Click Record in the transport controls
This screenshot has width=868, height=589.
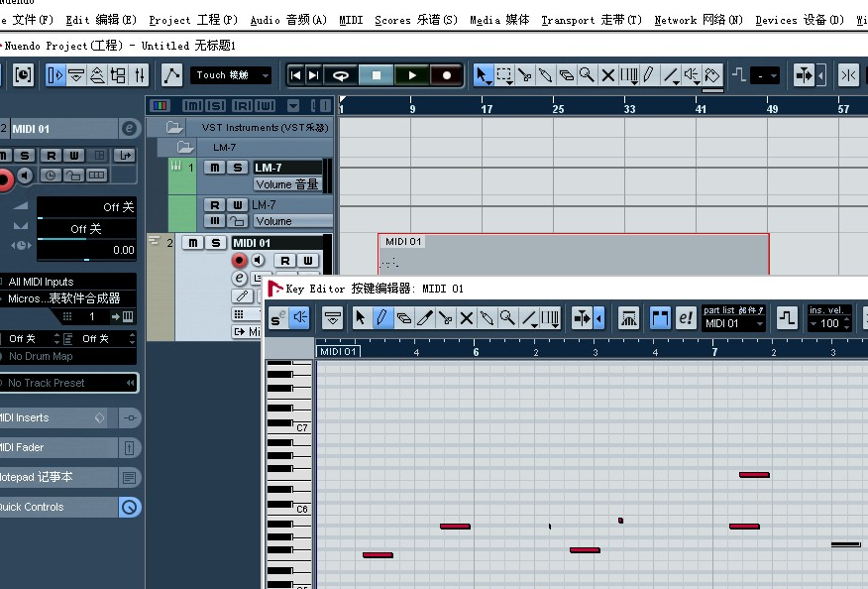(x=446, y=74)
